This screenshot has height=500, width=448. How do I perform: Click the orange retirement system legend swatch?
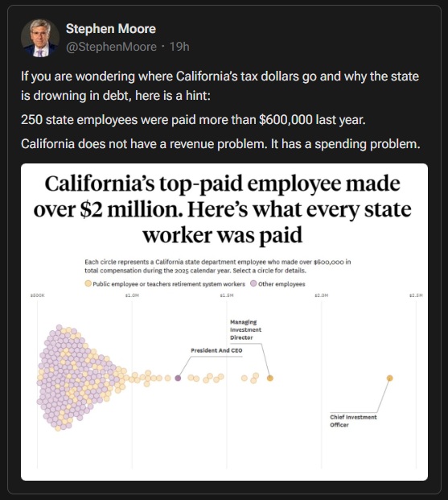88,283
